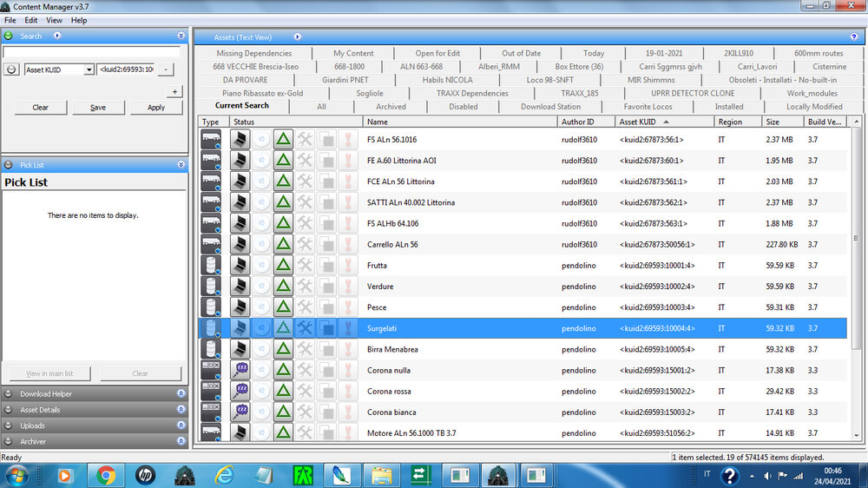868x488 pixels.
Task: Click the copy squares icon for Birra Menabrea
Action: coord(326,350)
